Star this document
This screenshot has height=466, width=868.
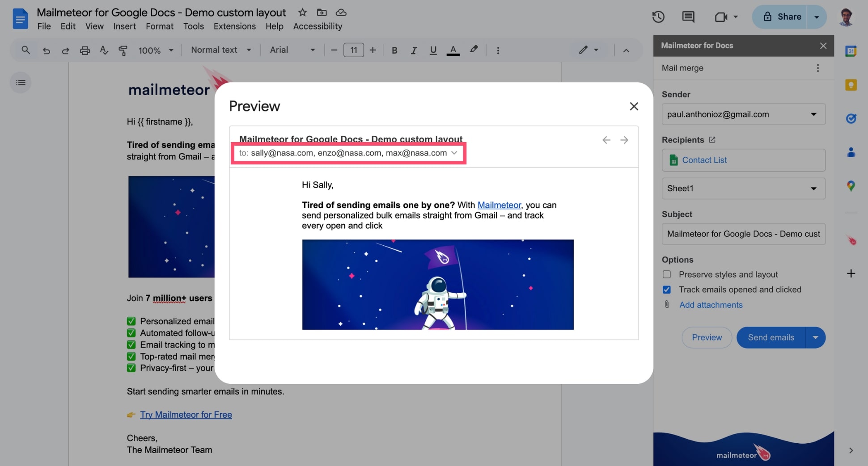[x=303, y=13]
